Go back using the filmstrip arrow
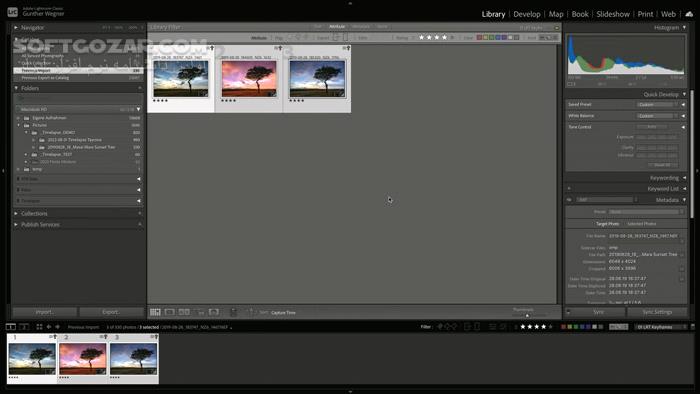The image size is (700, 394). click(x=49, y=327)
